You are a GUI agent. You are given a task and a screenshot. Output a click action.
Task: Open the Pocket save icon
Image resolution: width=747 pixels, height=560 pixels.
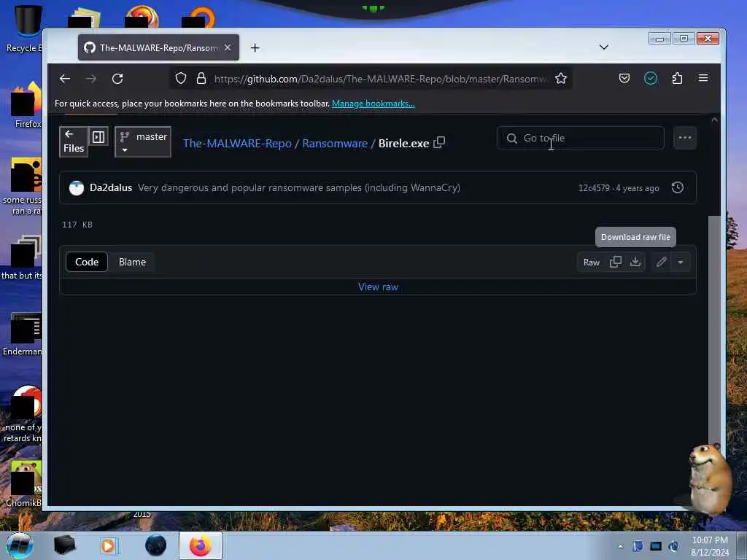click(x=624, y=78)
